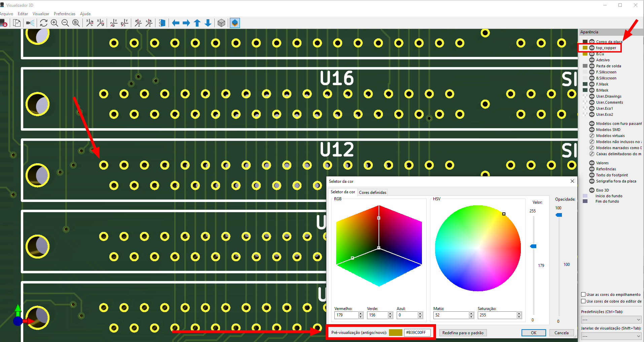Click the render/raytracing camera icon
The width and height of the screenshot is (644, 342).
(30, 23)
